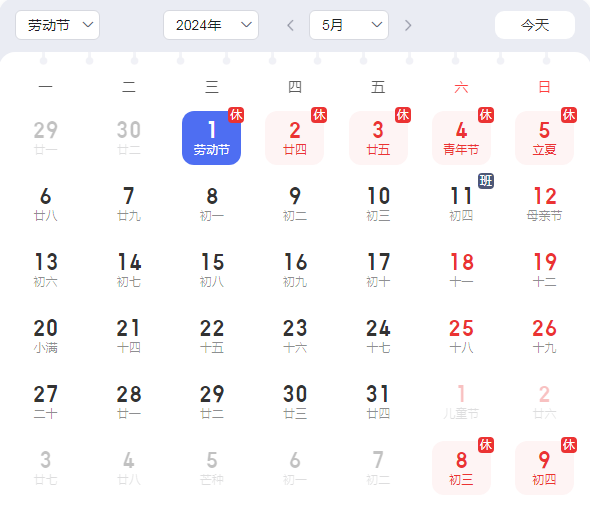Select May 26 十九
Image resolution: width=590 pixels, height=505 pixels.
(544, 336)
